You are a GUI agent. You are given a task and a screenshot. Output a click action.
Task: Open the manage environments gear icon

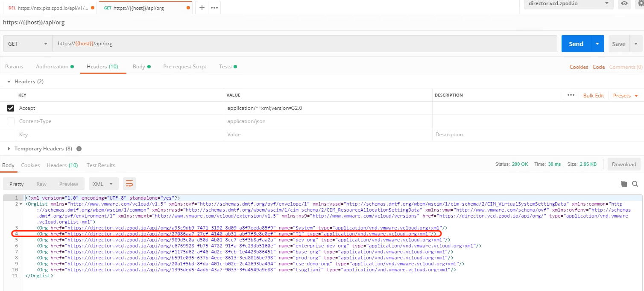(x=640, y=3)
